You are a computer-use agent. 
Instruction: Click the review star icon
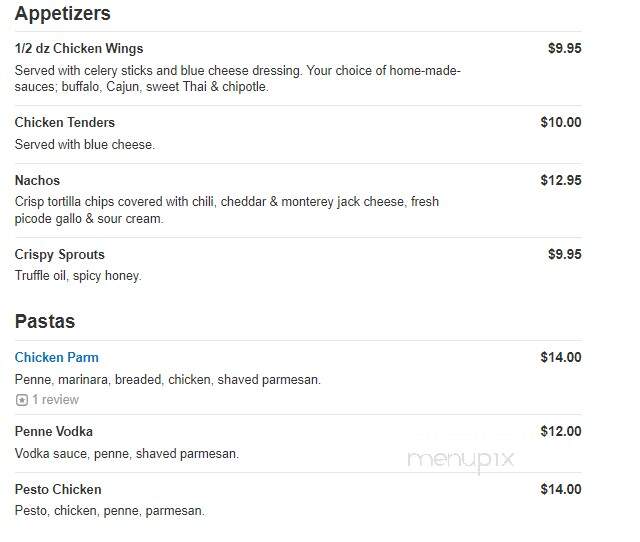pos(22,400)
